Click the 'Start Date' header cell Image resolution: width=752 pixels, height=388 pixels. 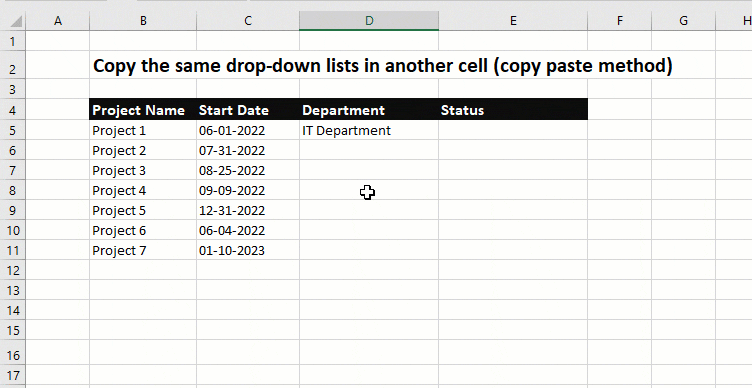point(248,110)
